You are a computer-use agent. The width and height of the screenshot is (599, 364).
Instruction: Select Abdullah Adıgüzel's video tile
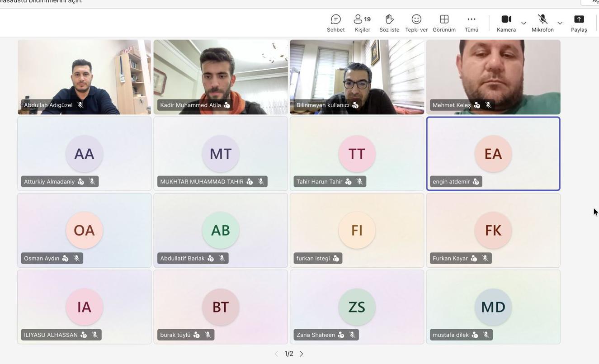(x=85, y=77)
